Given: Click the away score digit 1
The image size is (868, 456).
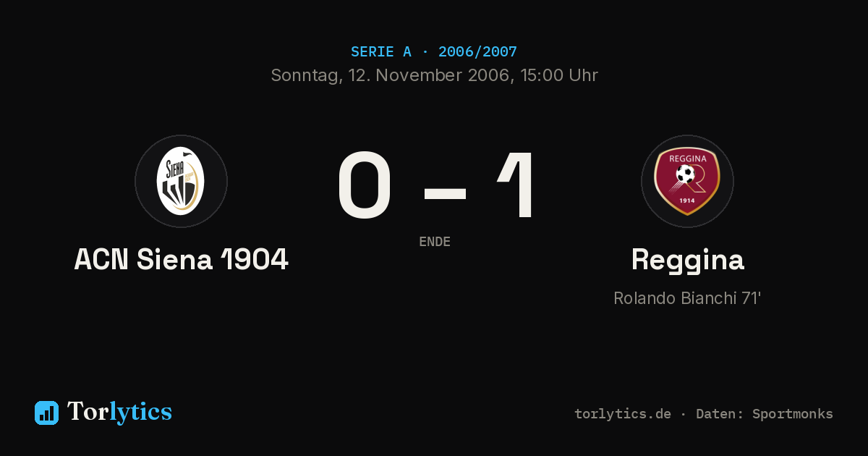Looking at the screenshot, I should click(517, 186).
